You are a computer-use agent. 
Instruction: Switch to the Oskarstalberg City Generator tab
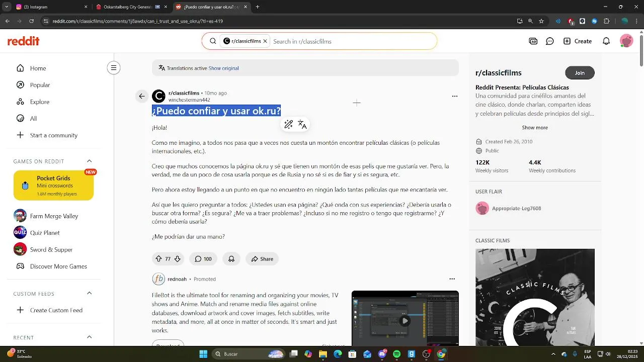coord(131,7)
